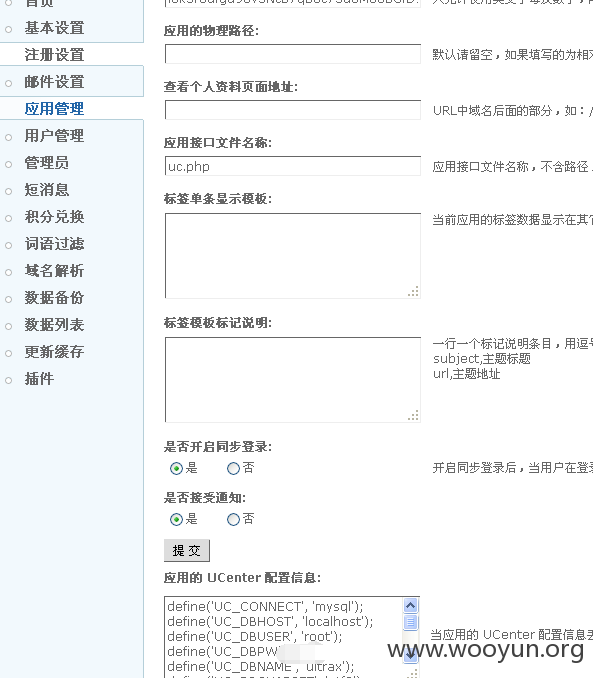The image size is (593, 678).
Task: Click the 查看个人资料页面地址 input field
Action: (x=293, y=110)
